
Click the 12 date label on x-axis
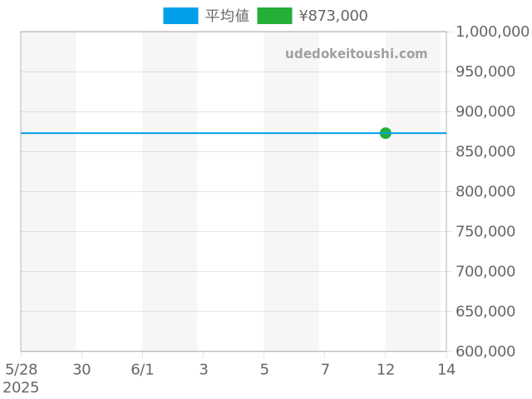click(385, 369)
